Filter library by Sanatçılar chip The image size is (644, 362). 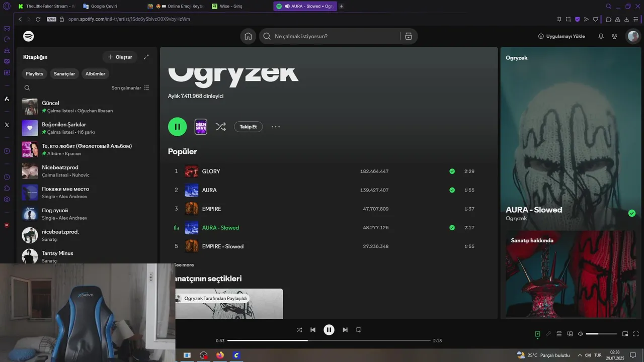(x=64, y=74)
